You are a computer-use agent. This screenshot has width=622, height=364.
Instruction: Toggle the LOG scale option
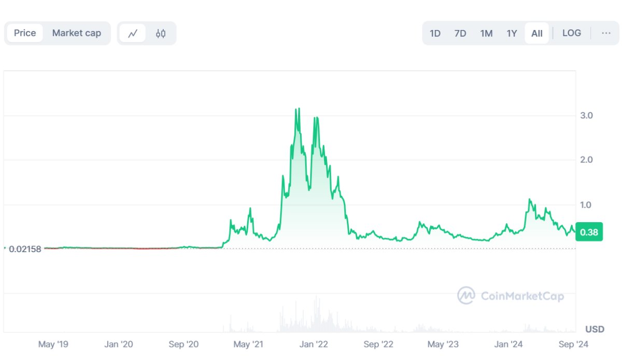(x=572, y=33)
